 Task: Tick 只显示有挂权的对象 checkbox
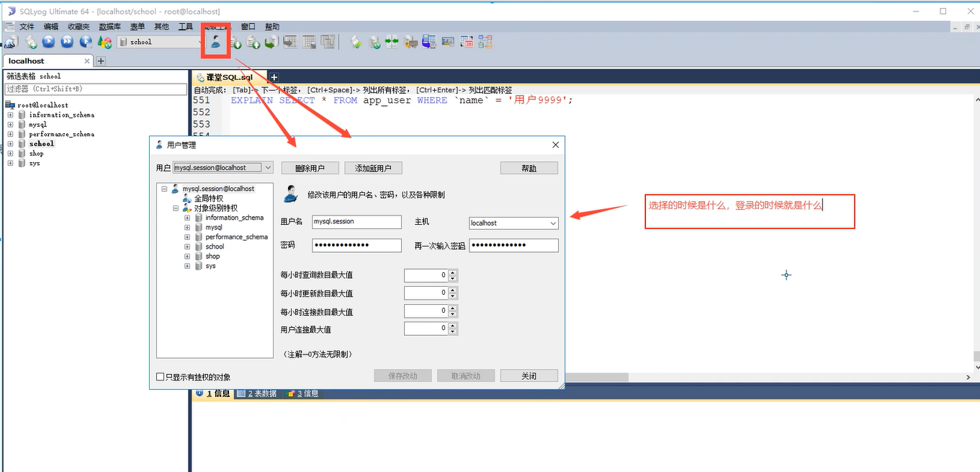pyautogui.click(x=161, y=377)
